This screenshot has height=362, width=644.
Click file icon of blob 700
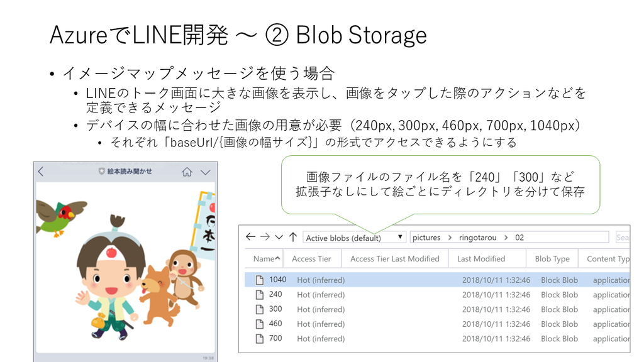point(259,339)
